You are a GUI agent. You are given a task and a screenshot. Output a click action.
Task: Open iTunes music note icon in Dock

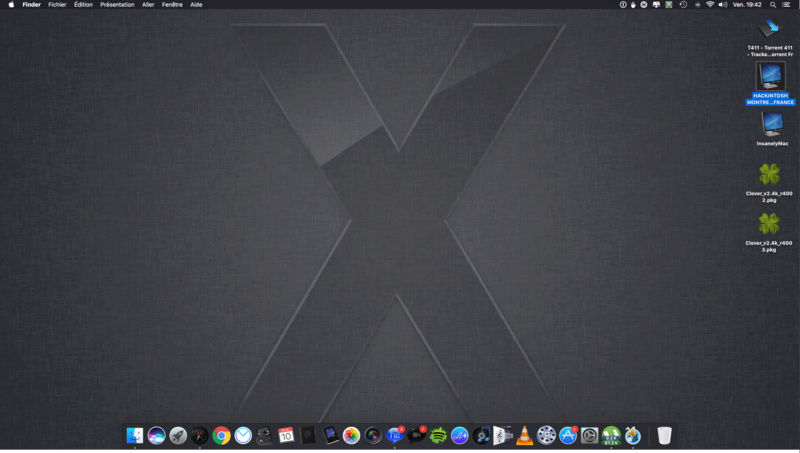[x=481, y=435]
